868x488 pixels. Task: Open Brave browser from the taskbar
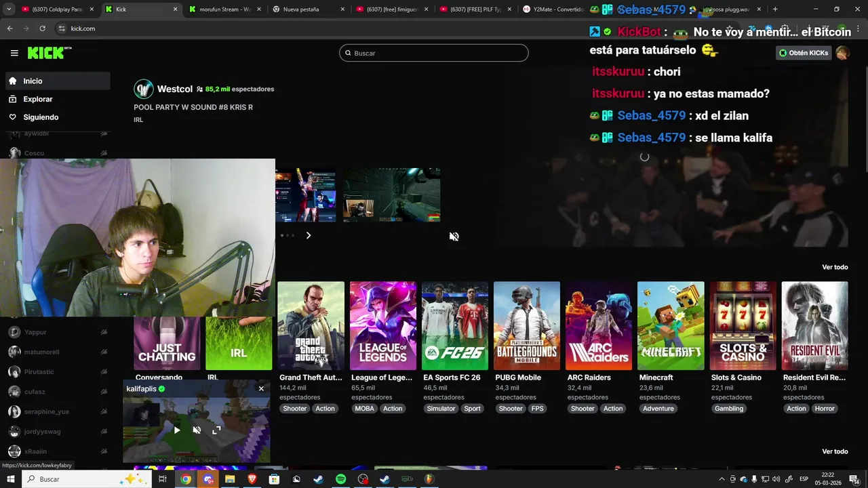pyautogui.click(x=252, y=479)
